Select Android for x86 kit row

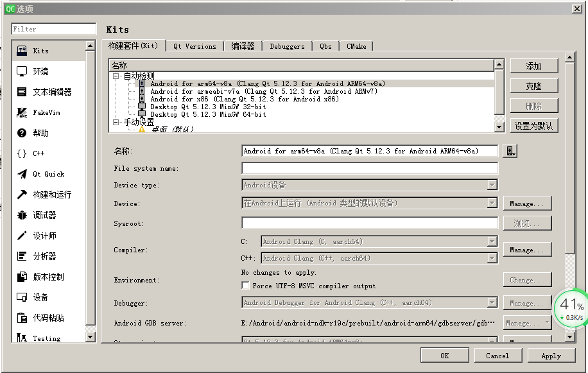click(245, 99)
